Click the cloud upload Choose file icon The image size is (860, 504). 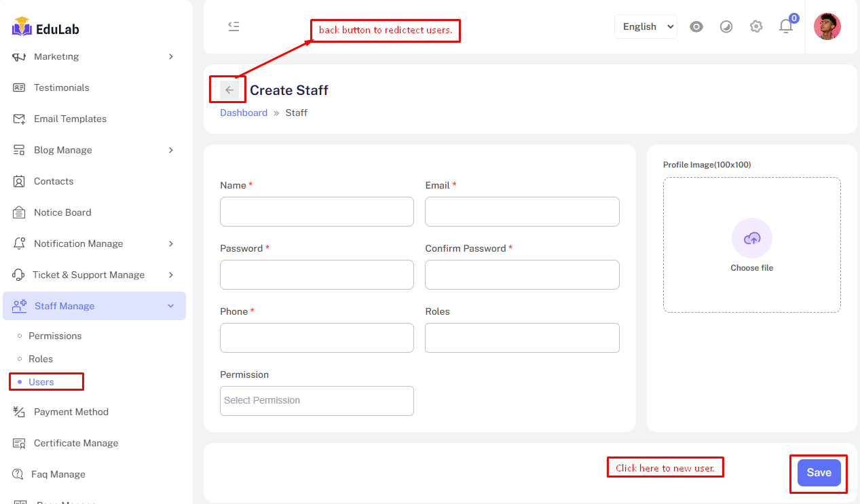click(751, 238)
